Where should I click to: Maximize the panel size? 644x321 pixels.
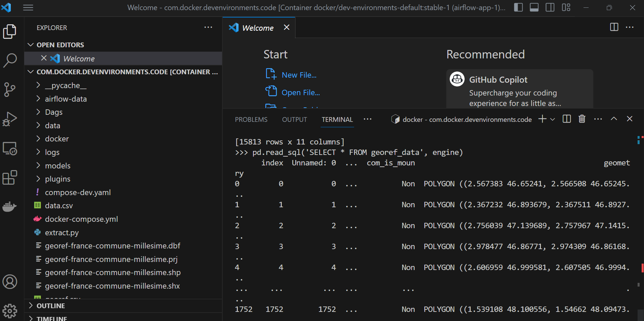click(x=614, y=119)
